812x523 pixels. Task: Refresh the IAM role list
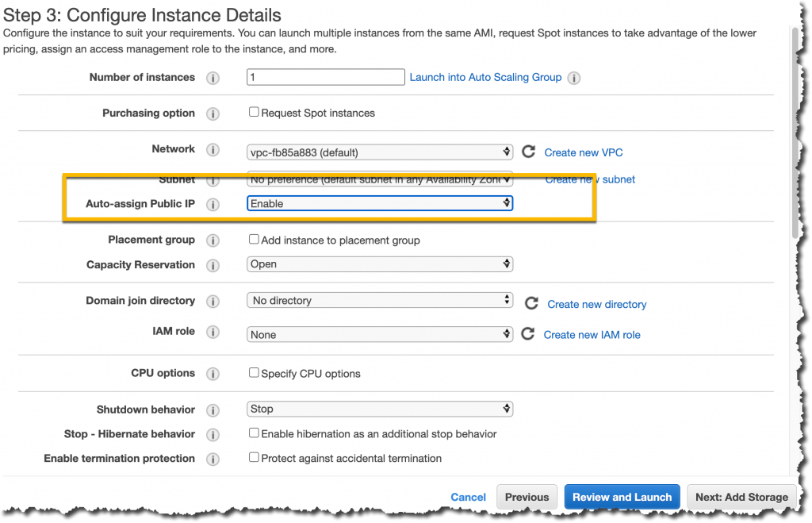(x=528, y=333)
